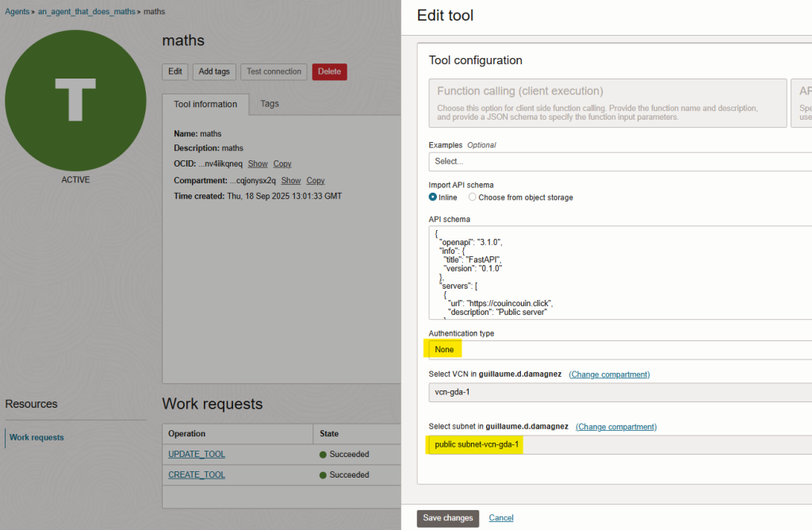Viewport: 812px width, 530px height.
Task: Click the Save changes button
Action: [x=448, y=518]
